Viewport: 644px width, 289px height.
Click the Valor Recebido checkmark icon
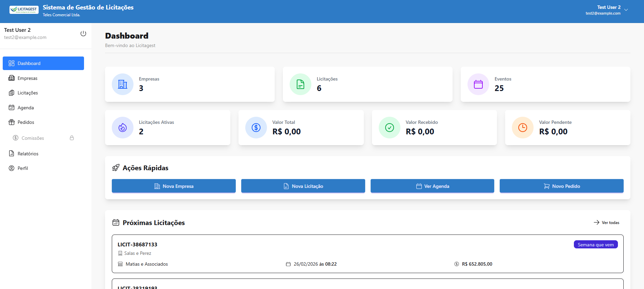pyautogui.click(x=389, y=128)
